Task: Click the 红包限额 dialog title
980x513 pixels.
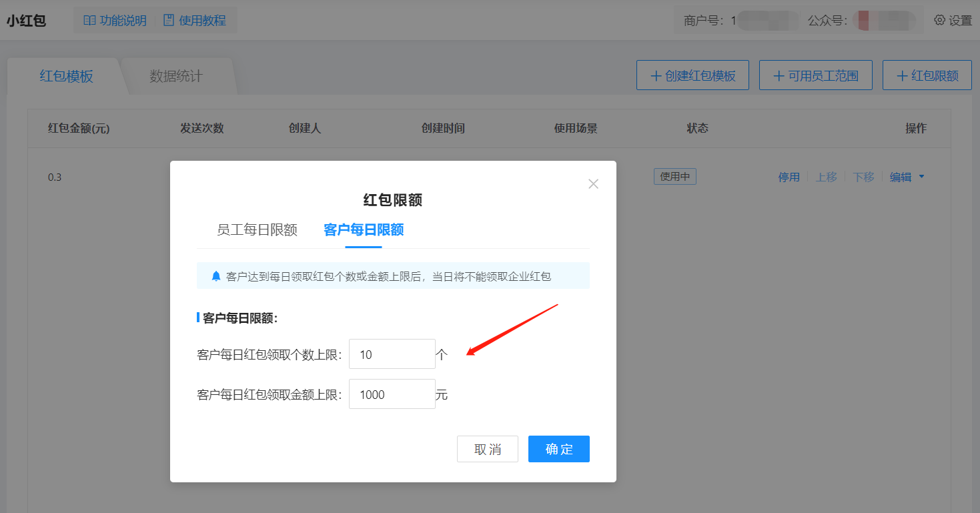Action: pos(393,200)
